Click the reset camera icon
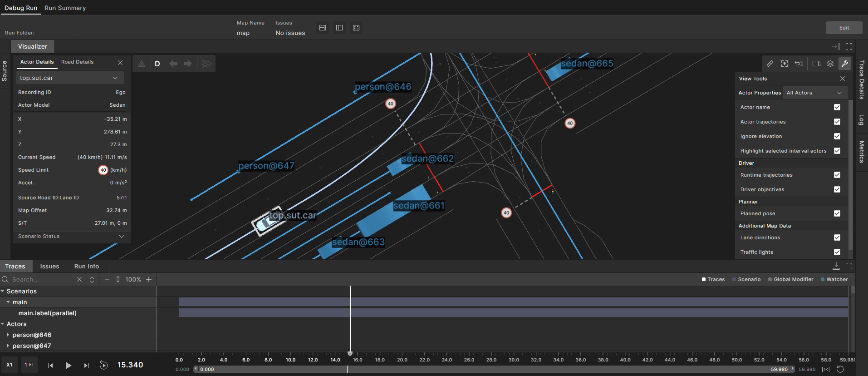 (799, 64)
